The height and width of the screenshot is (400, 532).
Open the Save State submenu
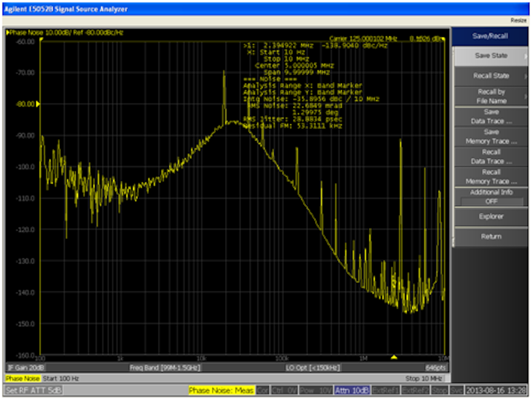[491, 56]
